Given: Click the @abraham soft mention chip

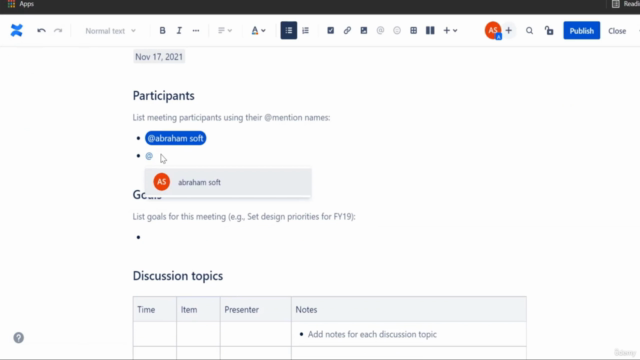Looking at the screenshot, I should coord(176,138).
